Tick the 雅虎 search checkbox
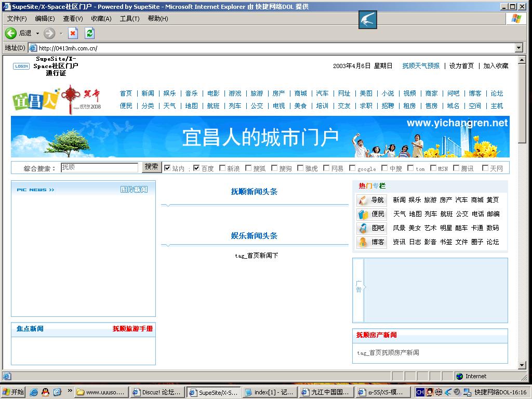 (300, 168)
